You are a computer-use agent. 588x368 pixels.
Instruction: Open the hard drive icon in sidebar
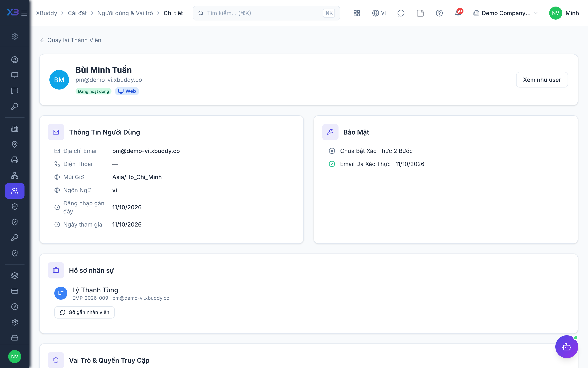pos(14,338)
